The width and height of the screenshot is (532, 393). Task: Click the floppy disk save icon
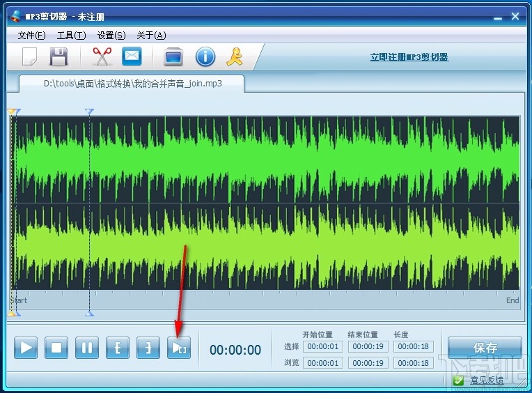click(58, 56)
